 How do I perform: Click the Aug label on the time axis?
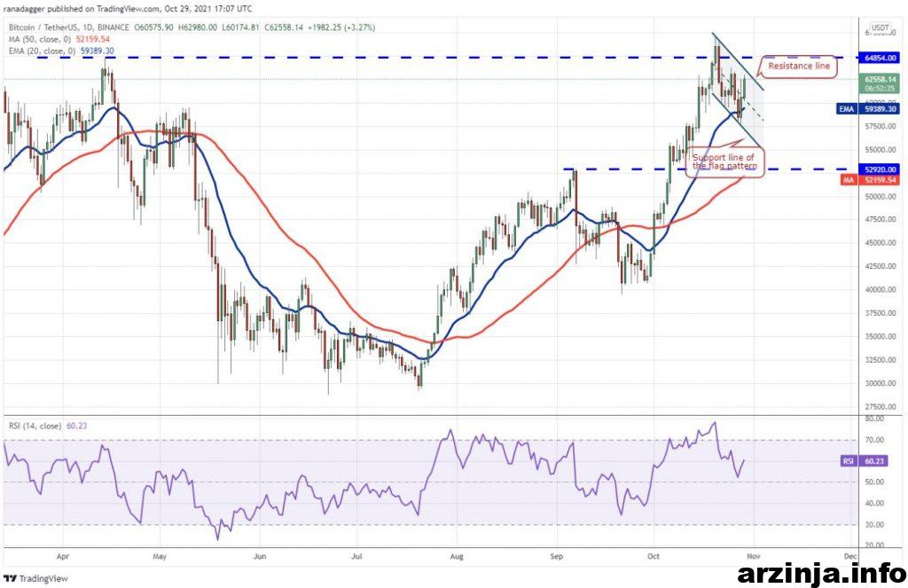[456, 559]
